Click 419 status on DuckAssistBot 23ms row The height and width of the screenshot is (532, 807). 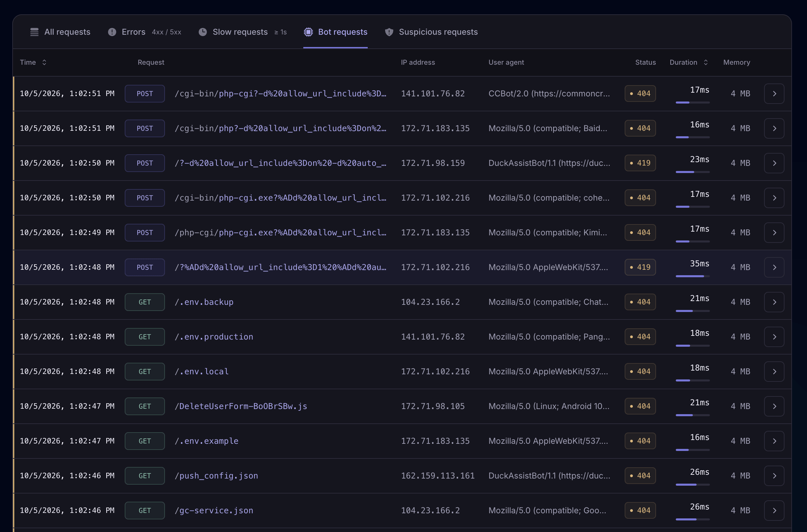[640, 163]
